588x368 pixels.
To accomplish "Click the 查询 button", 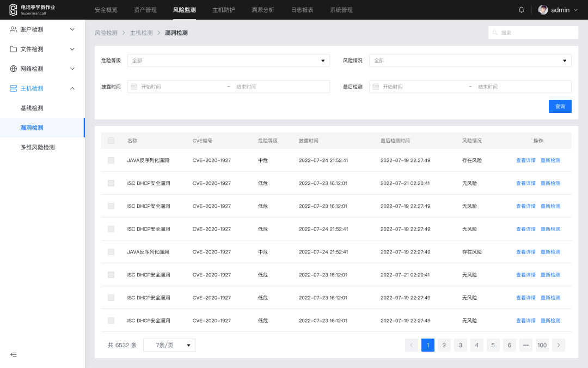I will [x=560, y=106].
